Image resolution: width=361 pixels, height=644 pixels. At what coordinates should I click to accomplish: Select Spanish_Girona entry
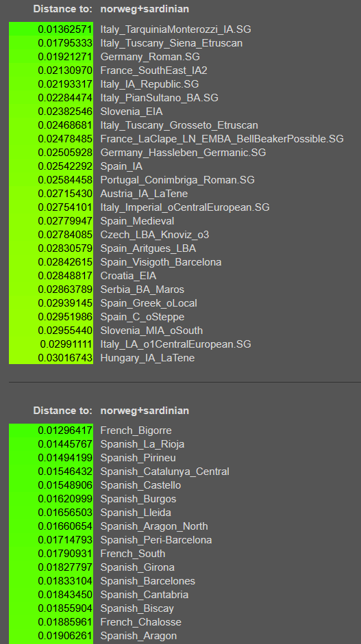[137, 567]
